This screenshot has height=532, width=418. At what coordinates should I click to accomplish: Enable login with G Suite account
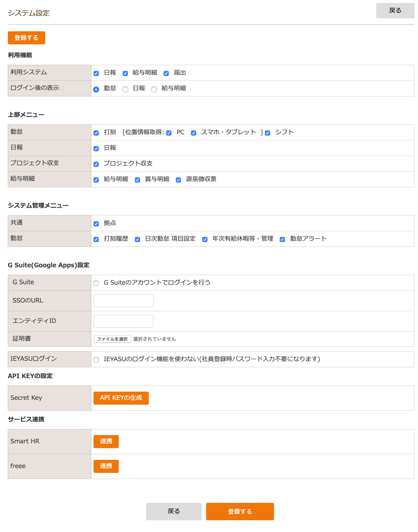[x=96, y=283]
